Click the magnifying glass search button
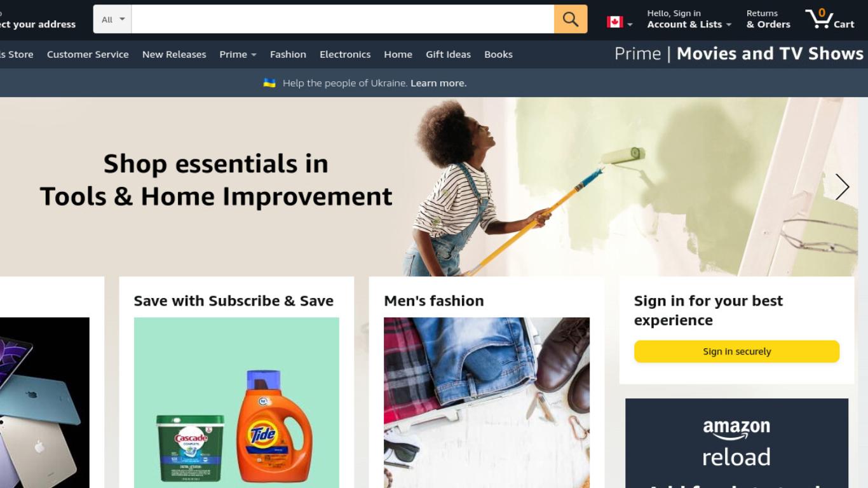The width and height of the screenshot is (868, 488). coord(571,19)
